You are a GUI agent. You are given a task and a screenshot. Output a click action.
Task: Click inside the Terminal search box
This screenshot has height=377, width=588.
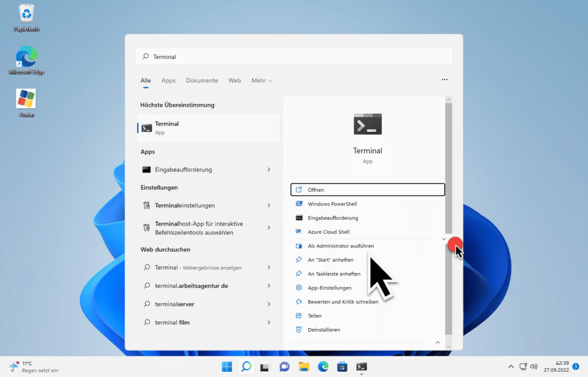(x=293, y=57)
